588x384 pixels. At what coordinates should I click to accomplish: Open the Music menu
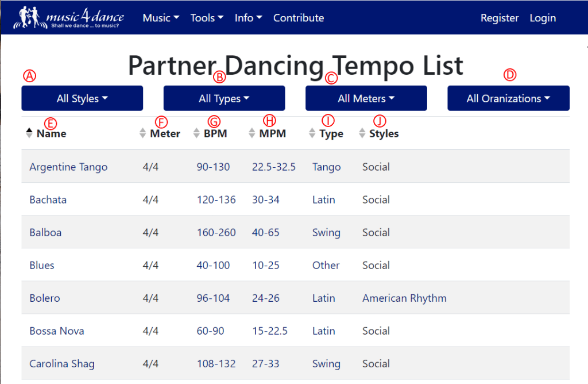point(161,18)
